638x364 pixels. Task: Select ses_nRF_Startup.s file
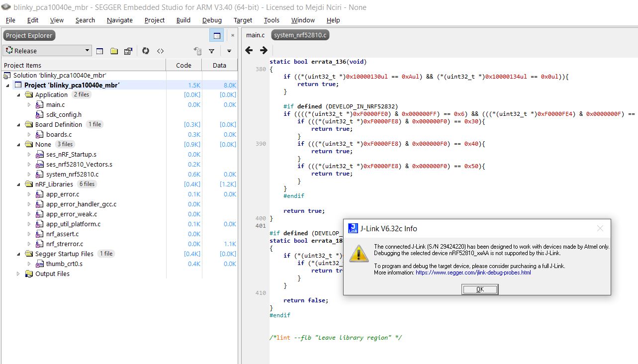coord(71,154)
